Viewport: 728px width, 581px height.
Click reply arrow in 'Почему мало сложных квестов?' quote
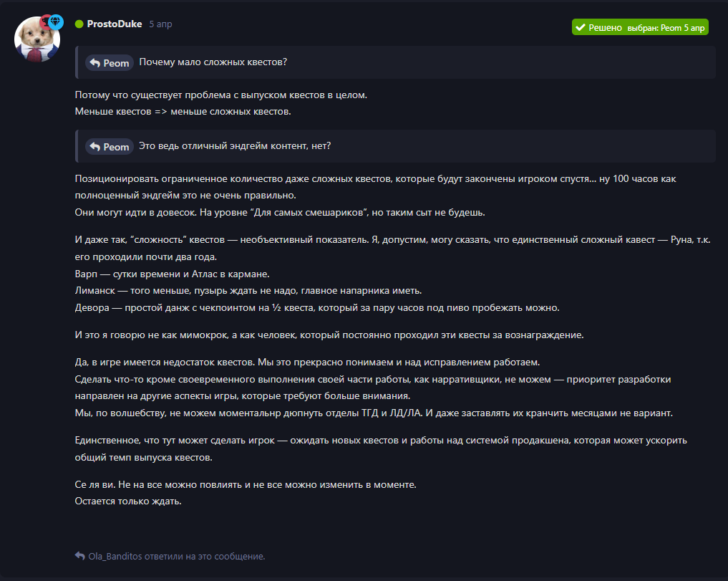[94, 63]
